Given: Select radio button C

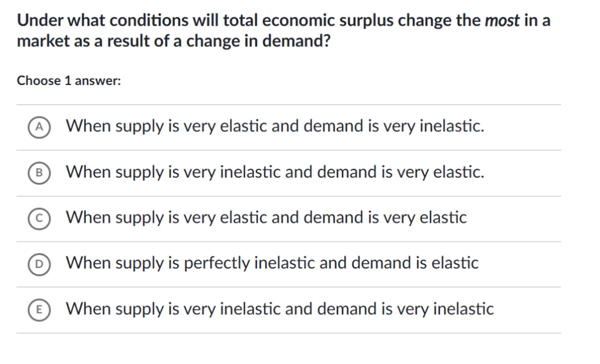Looking at the screenshot, I should 39,218.
